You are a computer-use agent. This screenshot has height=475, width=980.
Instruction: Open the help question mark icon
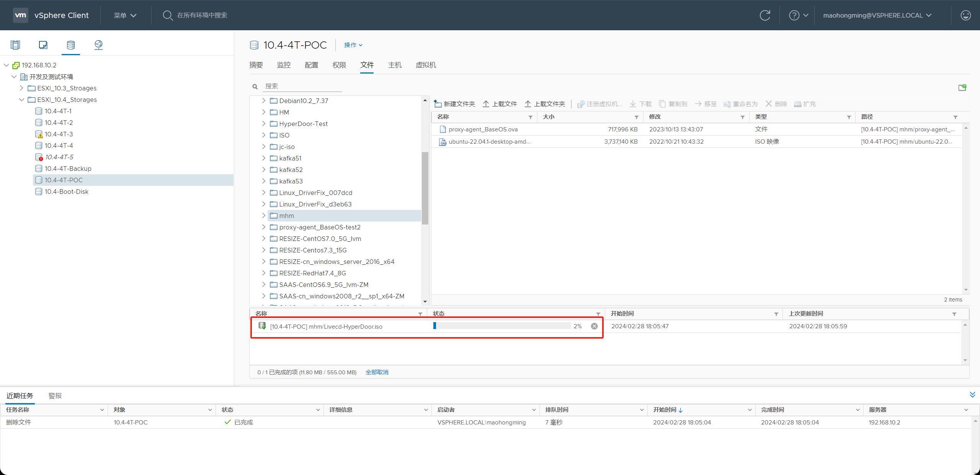pyautogui.click(x=794, y=15)
